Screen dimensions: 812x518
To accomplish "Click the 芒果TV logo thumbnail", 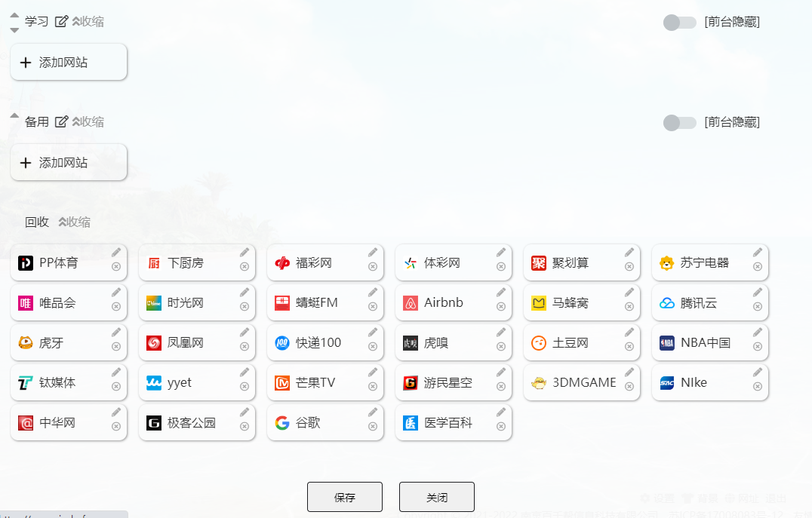I will [282, 383].
